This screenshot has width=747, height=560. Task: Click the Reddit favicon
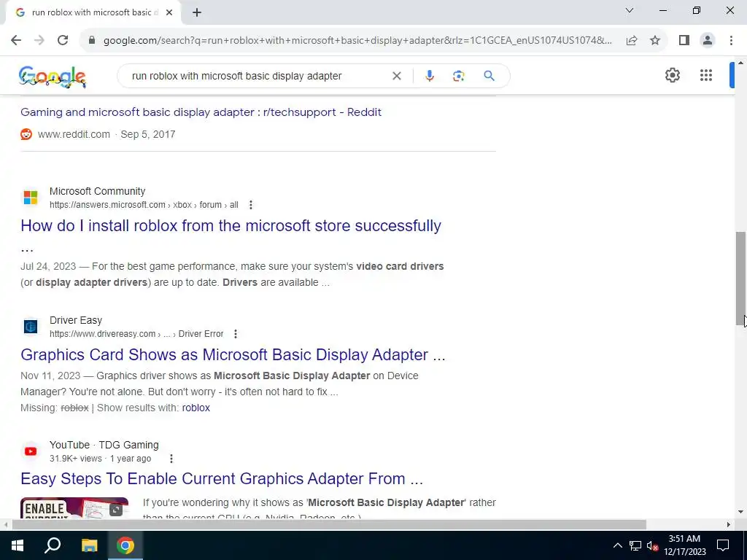[x=26, y=134]
